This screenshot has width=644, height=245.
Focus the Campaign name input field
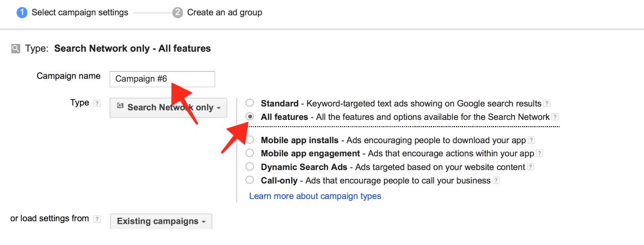[163, 79]
